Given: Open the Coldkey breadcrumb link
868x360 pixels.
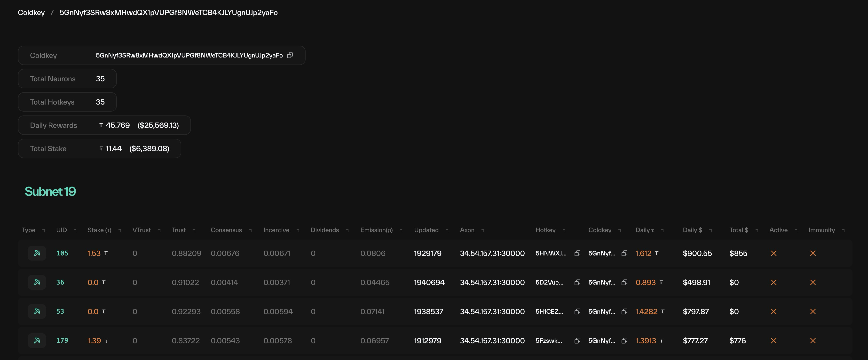Looking at the screenshot, I should click(31, 12).
